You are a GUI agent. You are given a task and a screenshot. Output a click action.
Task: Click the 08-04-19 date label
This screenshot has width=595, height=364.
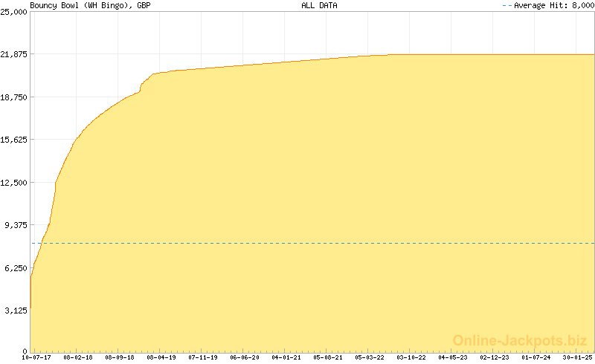pos(161,357)
